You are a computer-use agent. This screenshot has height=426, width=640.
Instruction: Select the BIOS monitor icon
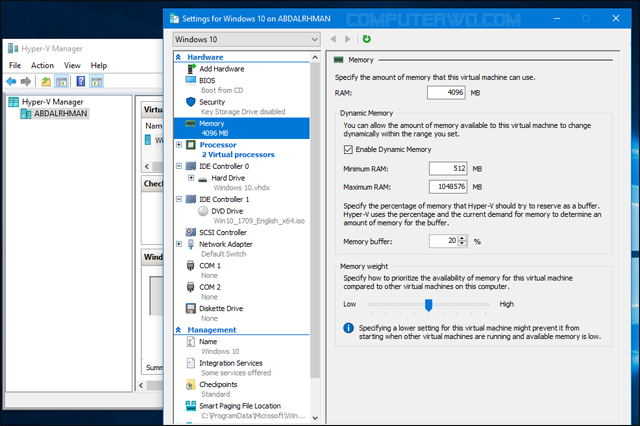pos(191,80)
